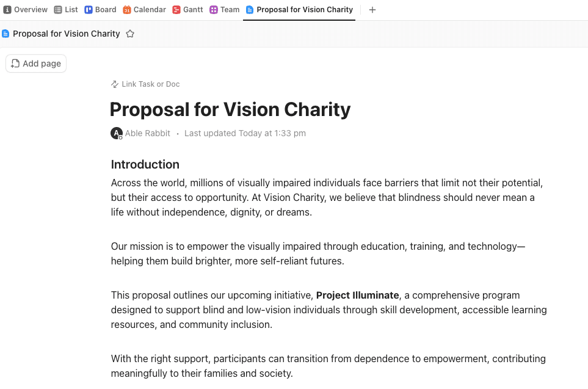
Task: Click the Calendar view icon
Action: [127, 10]
